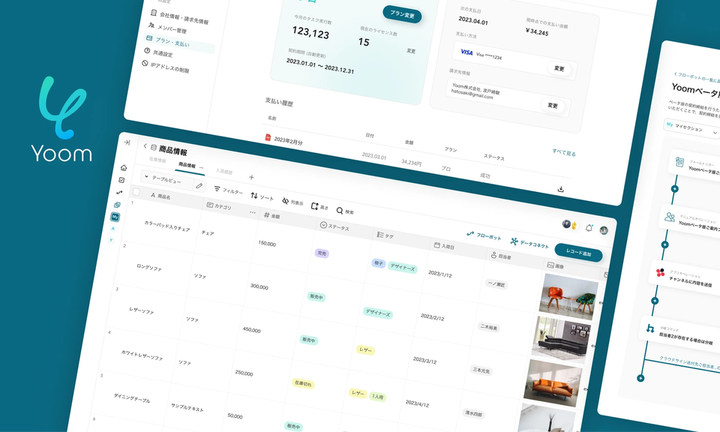Open the row height (高さ) tool
720x432 pixels.
click(319, 207)
